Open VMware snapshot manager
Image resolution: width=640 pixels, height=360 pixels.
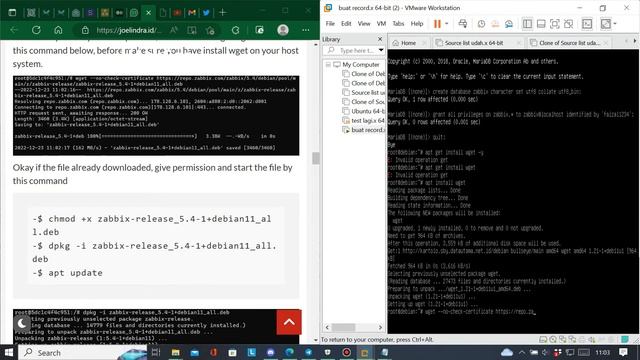coord(509,24)
